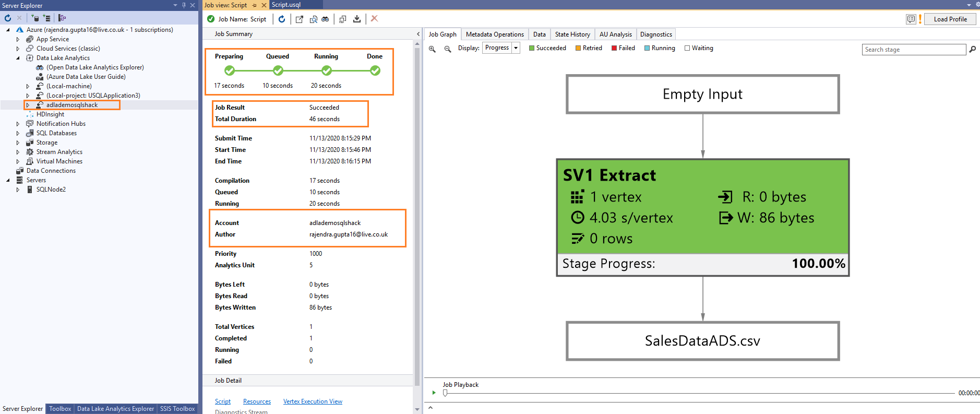Click the Data Connections icon
The height and width of the screenshot is (414, 980).
point(20,171)
